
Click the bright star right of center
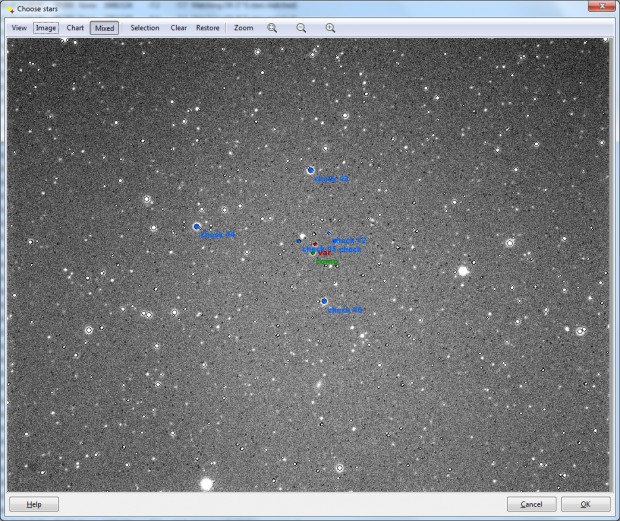point(463,271)
